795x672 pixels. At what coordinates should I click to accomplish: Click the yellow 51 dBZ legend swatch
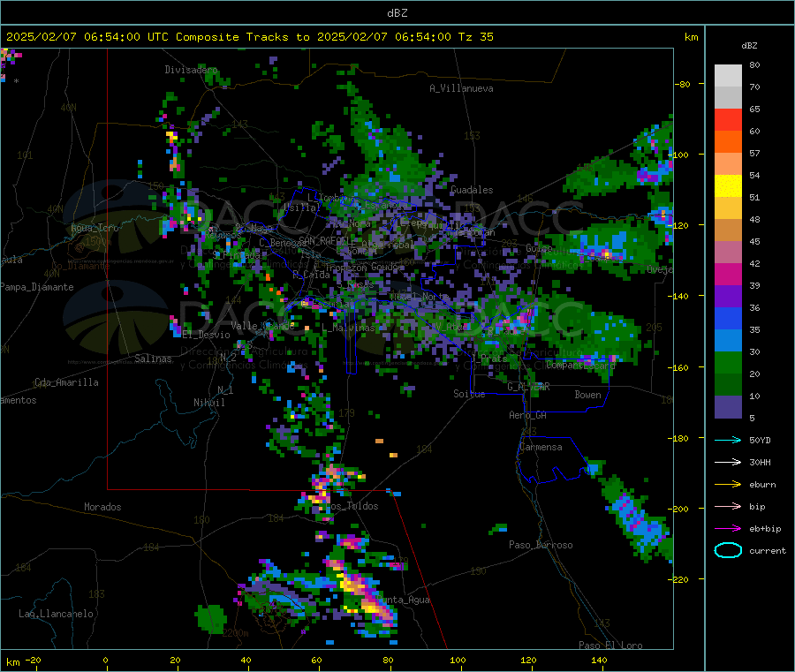click(x=728, y=186)
